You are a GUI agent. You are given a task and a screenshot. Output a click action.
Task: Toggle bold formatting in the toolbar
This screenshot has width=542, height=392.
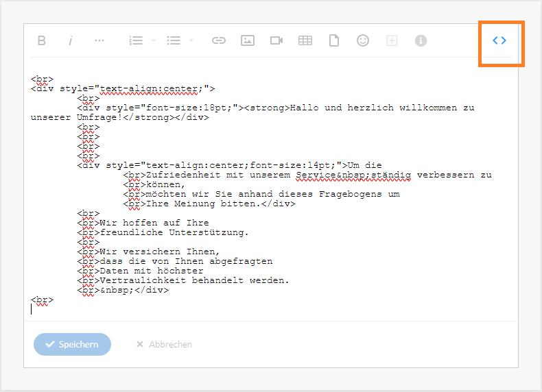42,40
